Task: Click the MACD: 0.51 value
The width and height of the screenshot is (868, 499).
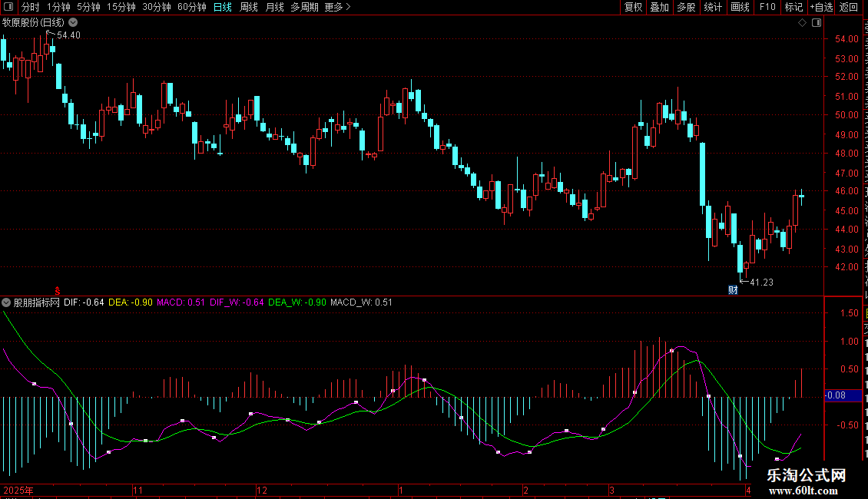Action: click(x=181, y=302)
